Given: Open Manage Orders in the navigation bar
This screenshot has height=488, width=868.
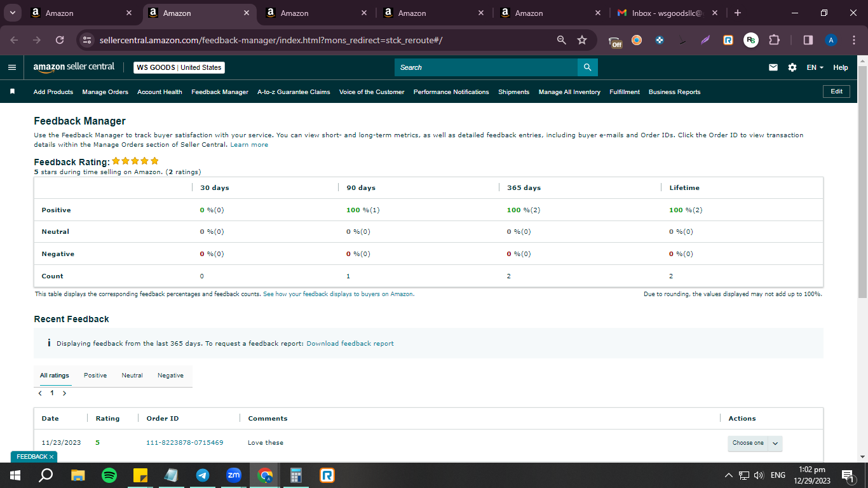Looking at the screenshot, I should tap(105, 92).
